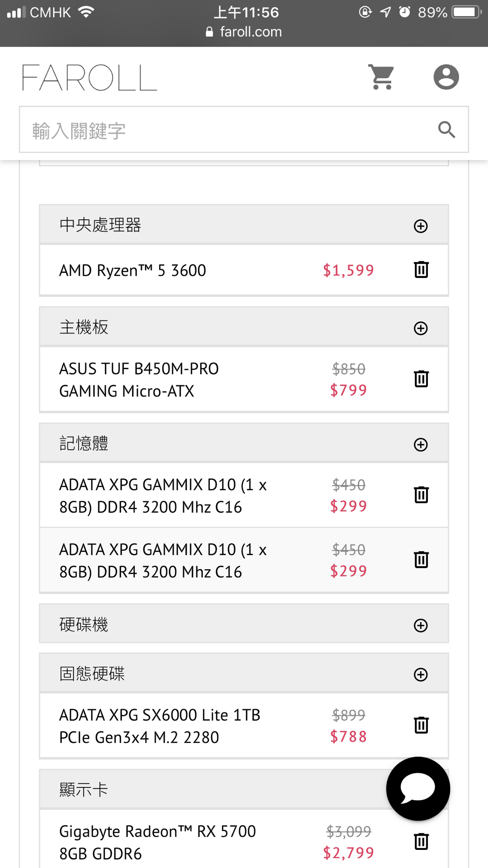The image size is (488, 868).
Task: Open the live chat bubble
Action: 418,788
